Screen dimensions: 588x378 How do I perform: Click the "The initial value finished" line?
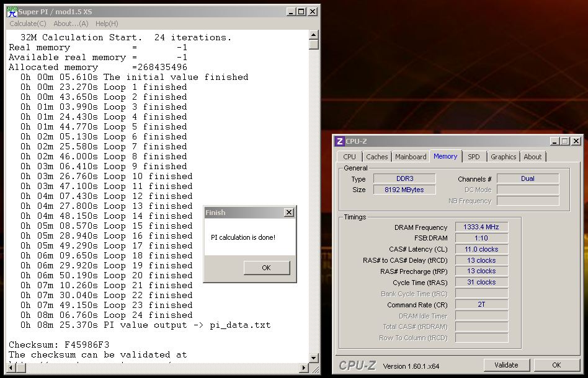pyautogui.click(x=134, y=77)
